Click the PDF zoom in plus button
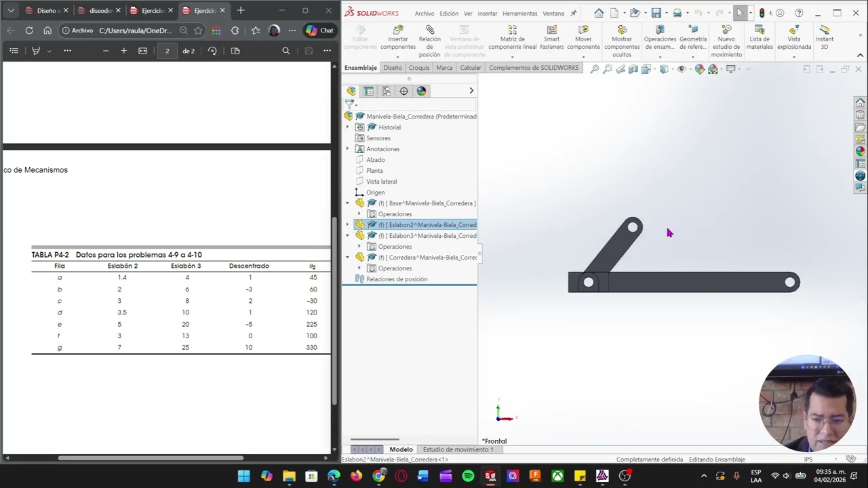This screenshot has width=868, height=488. click(x=123, y=51)
